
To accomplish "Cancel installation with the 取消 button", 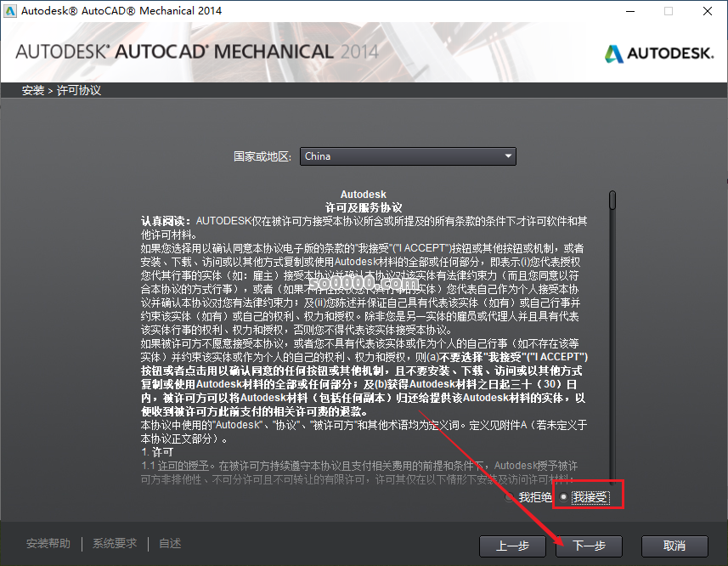I will click(674, 546).
